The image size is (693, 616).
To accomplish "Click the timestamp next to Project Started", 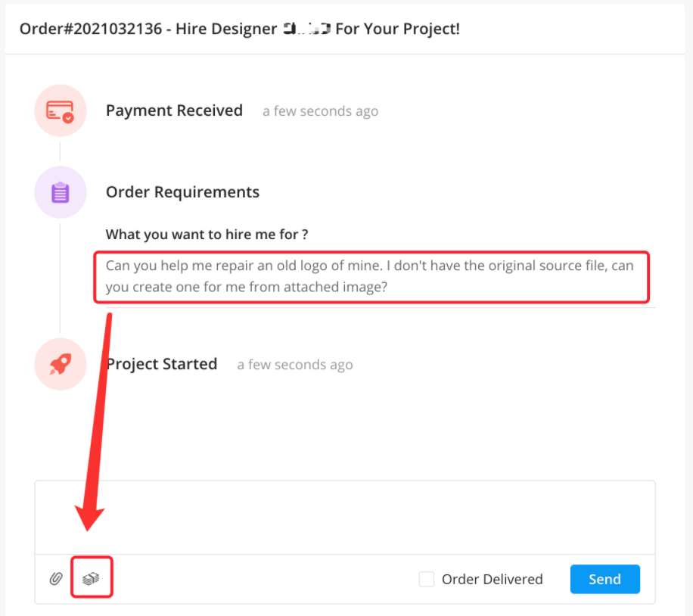I will pyautogui.click(x=294, y=365).
